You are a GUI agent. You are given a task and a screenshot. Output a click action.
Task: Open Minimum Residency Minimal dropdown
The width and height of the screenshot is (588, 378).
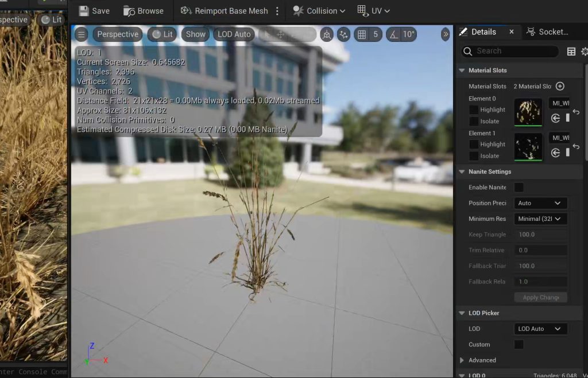[x=540, y=219]
